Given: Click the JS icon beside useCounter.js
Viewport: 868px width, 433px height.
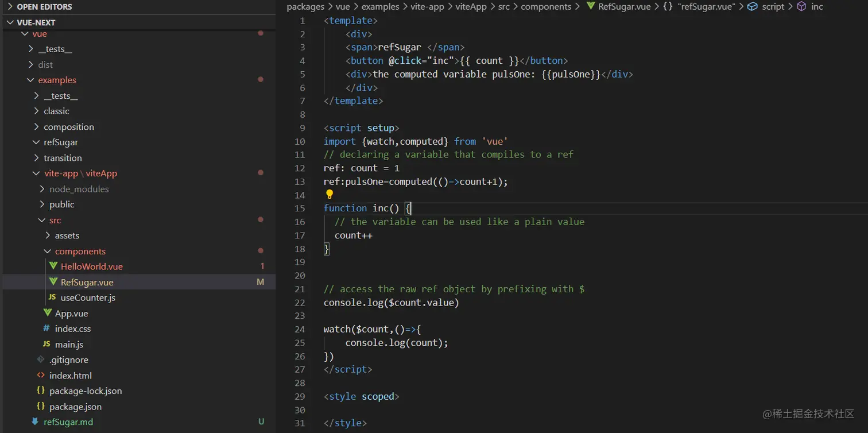Looking at the screenshot, I should click(52, 297).
